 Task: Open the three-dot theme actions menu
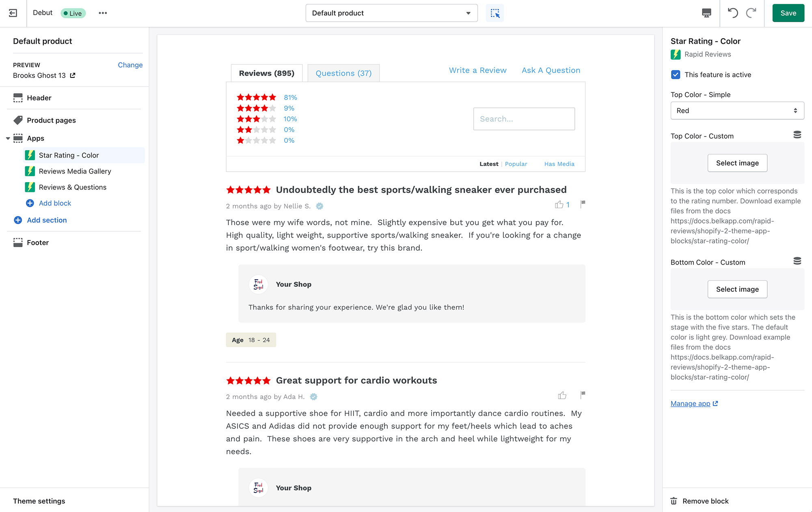tap(103, 13)
